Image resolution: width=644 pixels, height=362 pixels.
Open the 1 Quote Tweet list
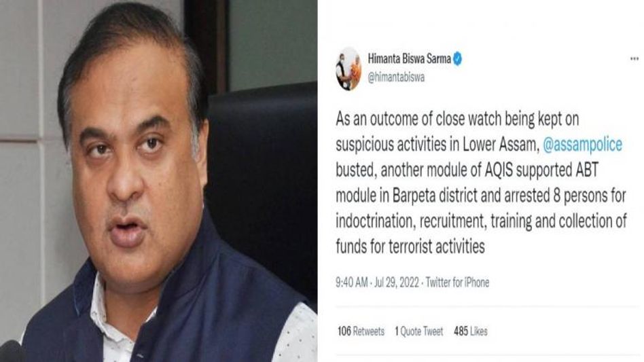pyautogui.click(x=418, y=331)
